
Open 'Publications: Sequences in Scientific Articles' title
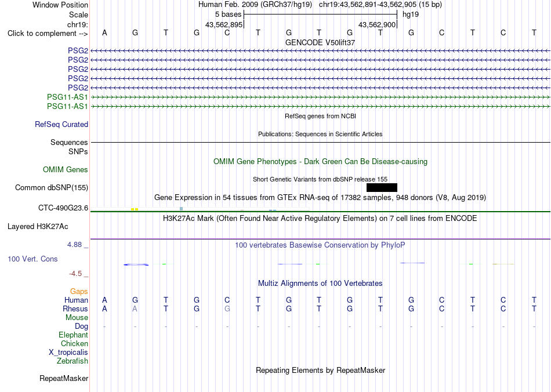click(320, 134)
